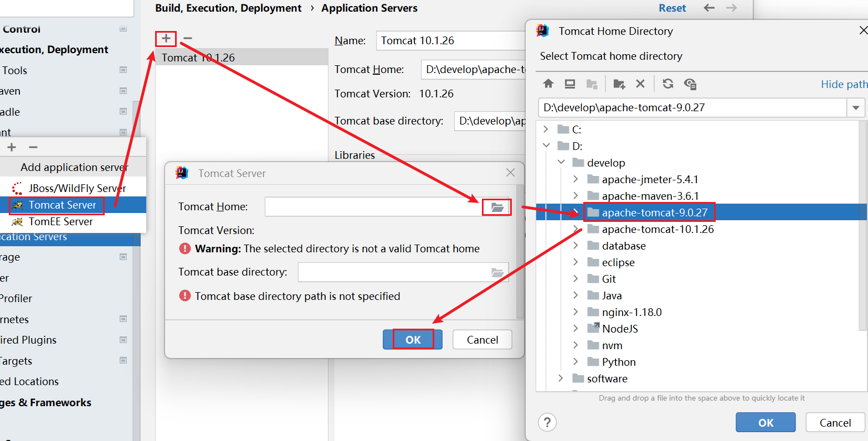The height and width of the screenshot is (441, 868).
Task: Select the apache-tomcat-9.0.27 folder
Action: click(655, 212)
